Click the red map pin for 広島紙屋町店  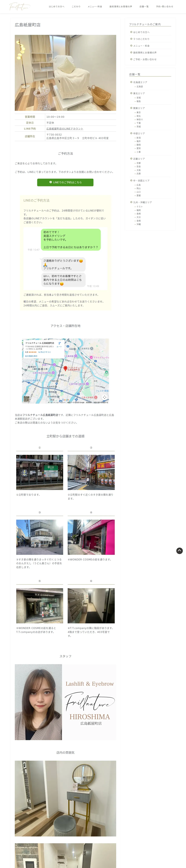[65, 368]
